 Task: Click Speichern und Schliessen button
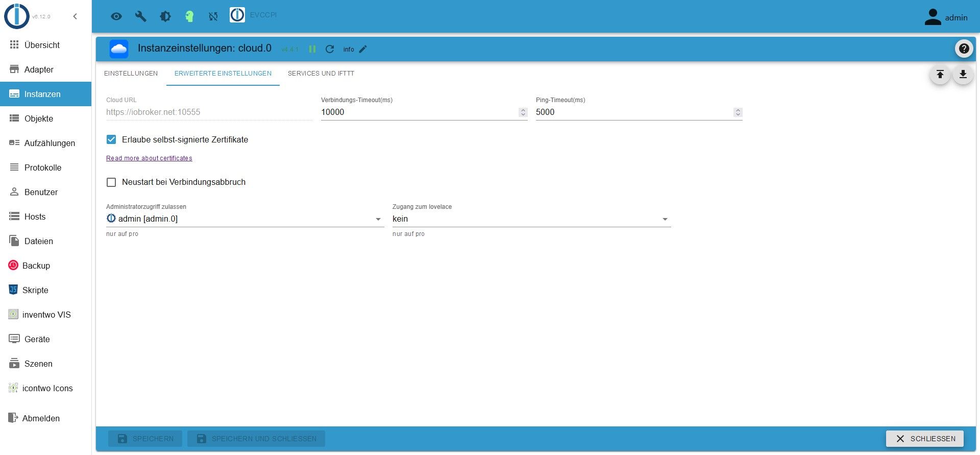256,439
